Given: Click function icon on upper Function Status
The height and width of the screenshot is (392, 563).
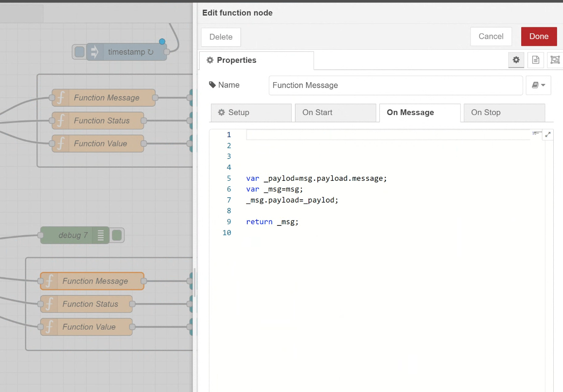Looking at the screenshot, I should coord(61,121).
